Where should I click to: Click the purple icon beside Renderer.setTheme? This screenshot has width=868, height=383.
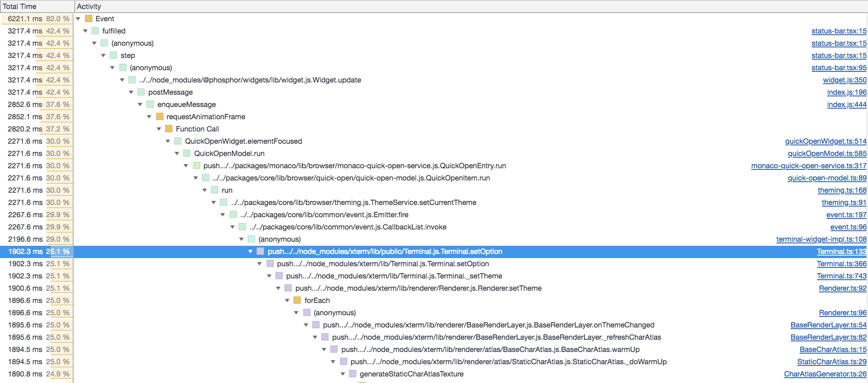pos(288,288)
